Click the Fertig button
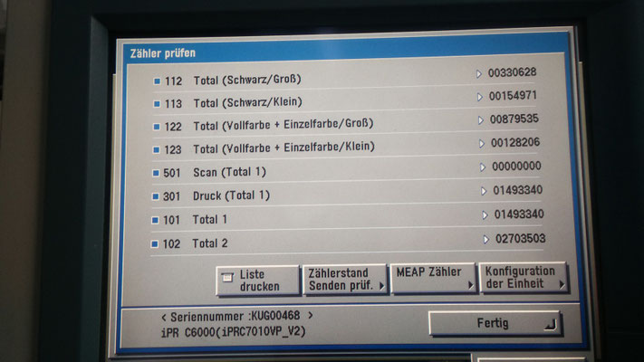The image size is (644, 362). click(x=495, y=323)
